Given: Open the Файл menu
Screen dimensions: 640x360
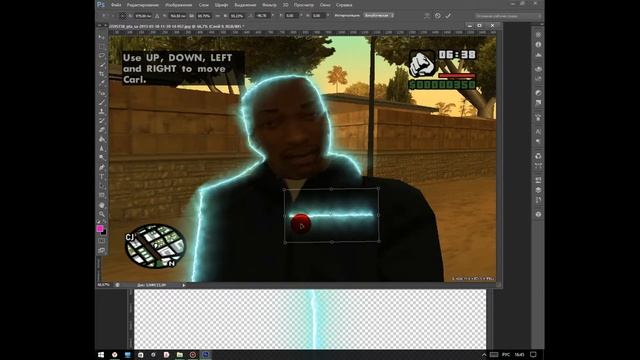Looking at the screenshot, I should [116, 5].
